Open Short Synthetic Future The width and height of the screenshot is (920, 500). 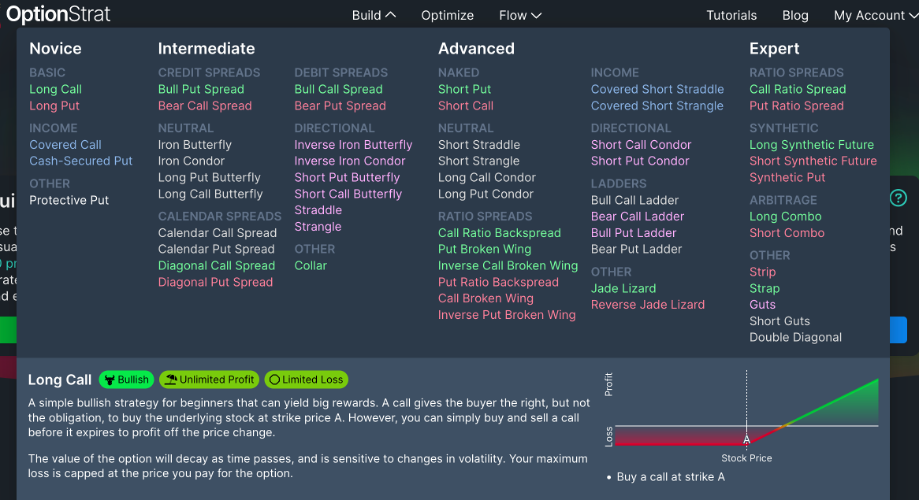(813, 161)
